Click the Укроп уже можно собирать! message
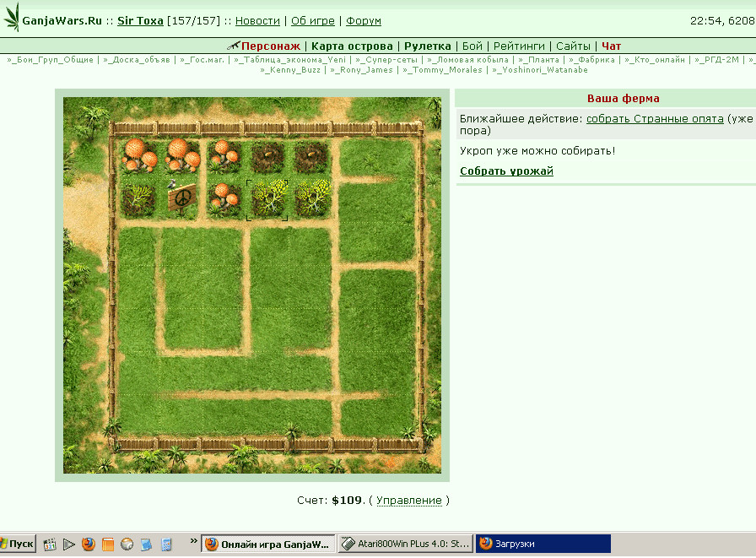 [x=537, y=151]
